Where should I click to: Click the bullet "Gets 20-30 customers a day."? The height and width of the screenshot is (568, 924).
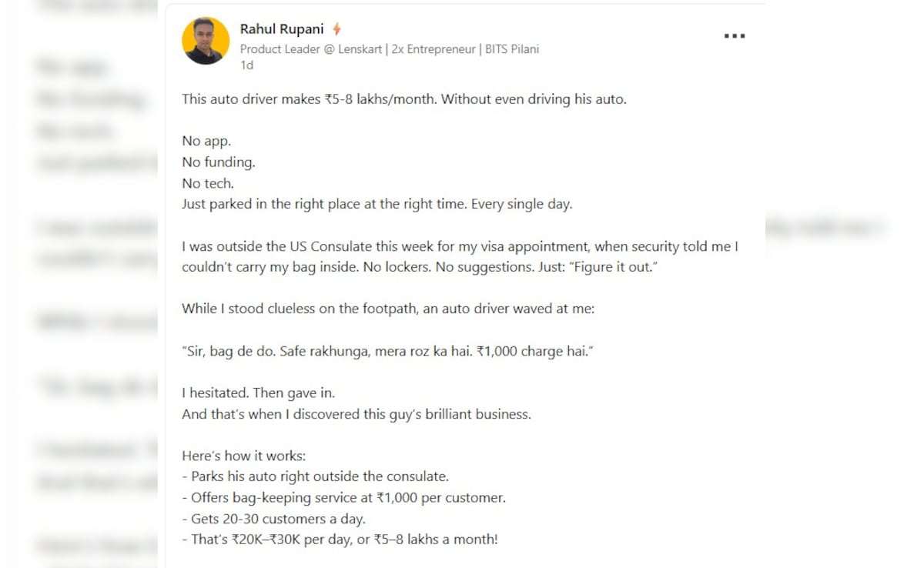[x=273, y=519]
